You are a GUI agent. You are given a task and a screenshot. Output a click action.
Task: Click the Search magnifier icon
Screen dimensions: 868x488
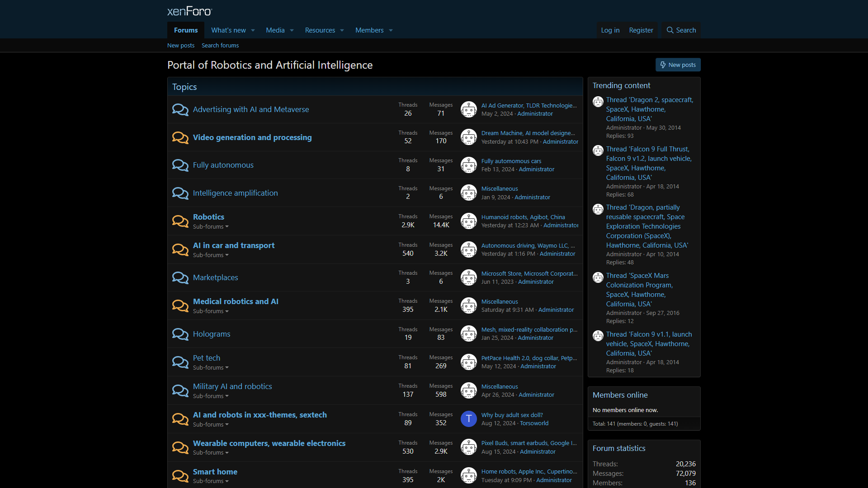[x=670, y=30]
